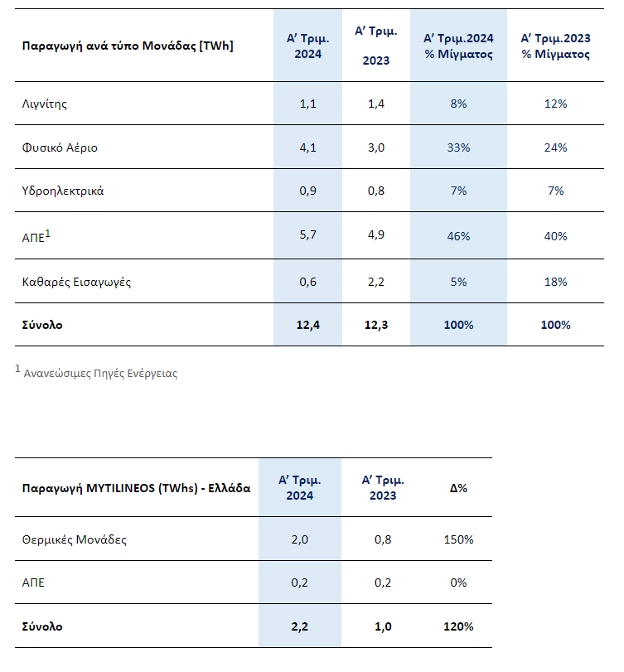Click the second table's Σύνολο label
This screenshot has width=624, height=672.
click(x=42, y=626)
